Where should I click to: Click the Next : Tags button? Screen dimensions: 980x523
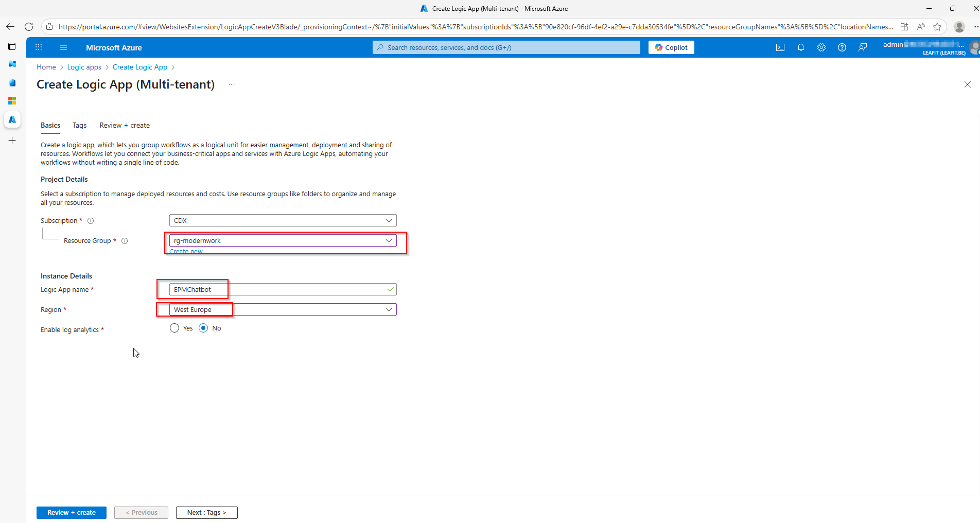207,513
